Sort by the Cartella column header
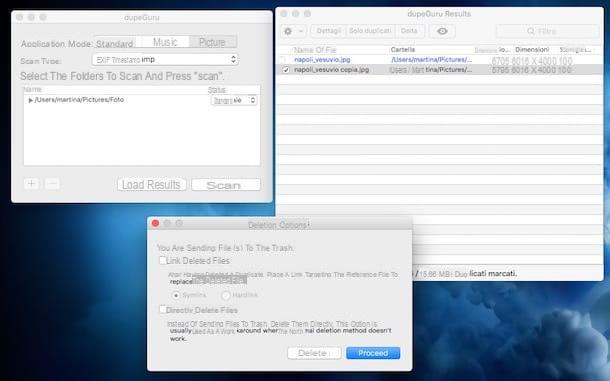 pyautogui.click(x=403, y=49)
